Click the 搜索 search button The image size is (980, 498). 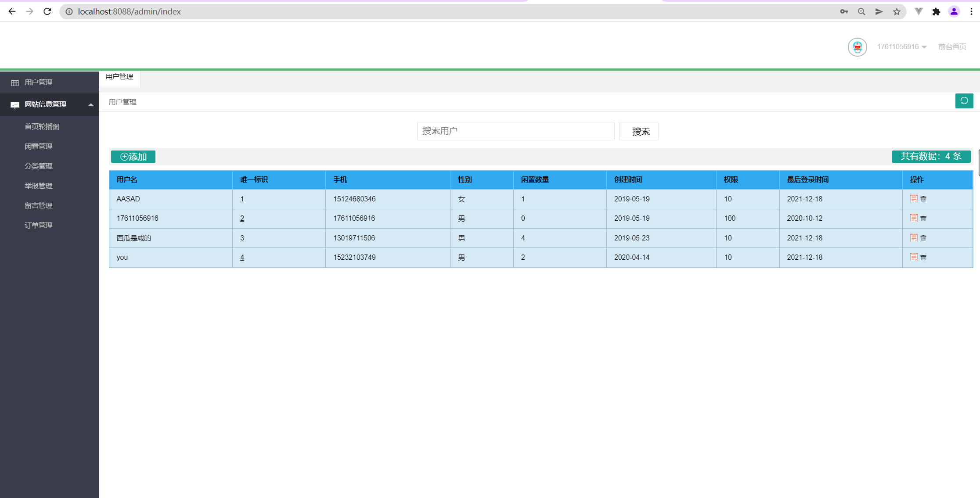point(638,132)
